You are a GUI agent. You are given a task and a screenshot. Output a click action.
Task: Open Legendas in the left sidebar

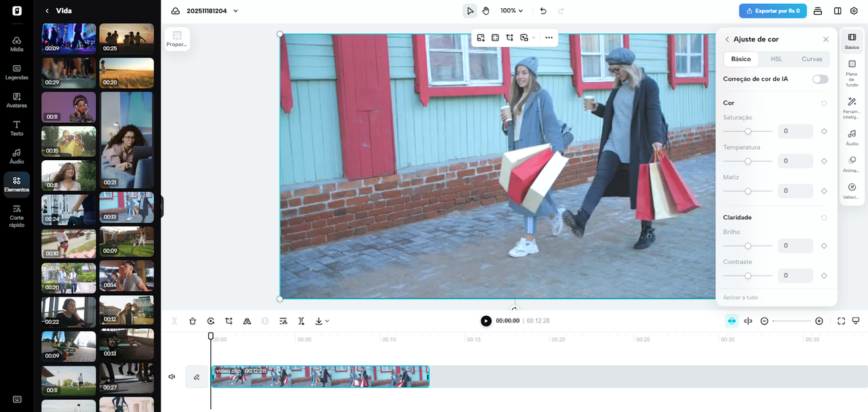click(17, 72)
